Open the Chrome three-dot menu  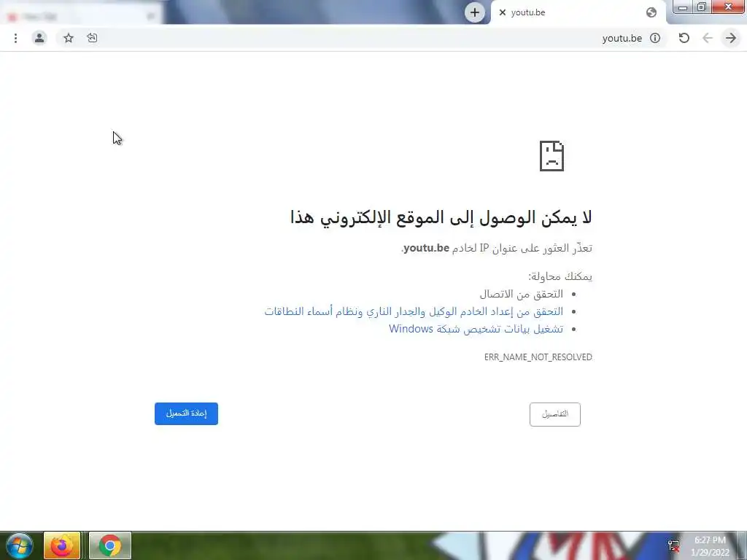[x=16, y=38]
